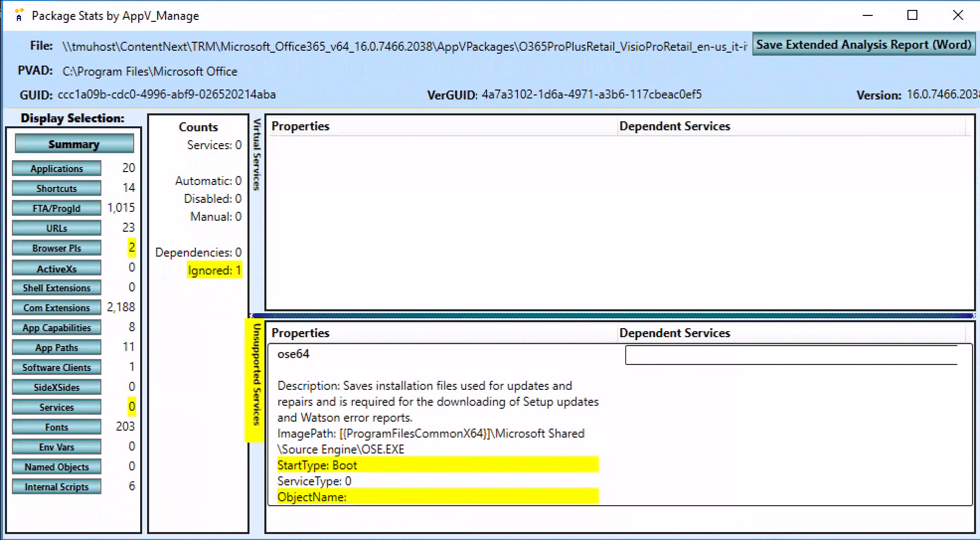Select the Services category button
The image size is (980, 540).
(57, 407)
